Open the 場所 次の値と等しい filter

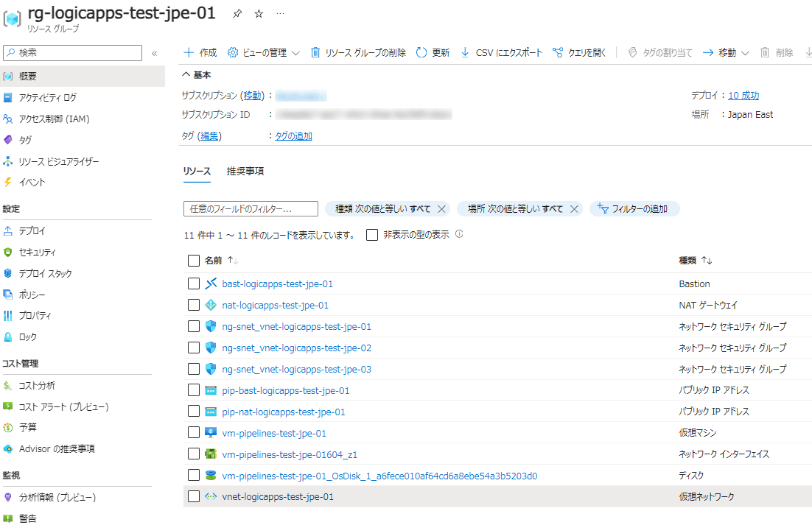pos(515,209)
